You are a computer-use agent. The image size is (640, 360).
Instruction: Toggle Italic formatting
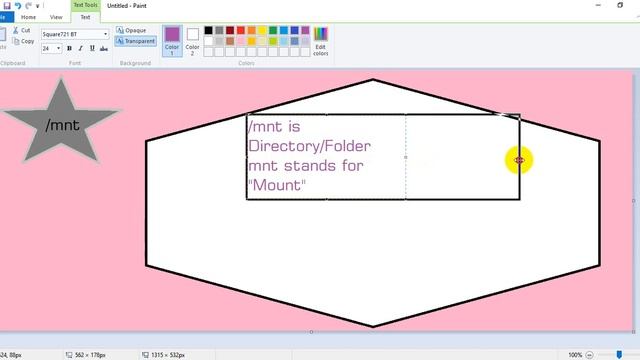pos(80,49)
